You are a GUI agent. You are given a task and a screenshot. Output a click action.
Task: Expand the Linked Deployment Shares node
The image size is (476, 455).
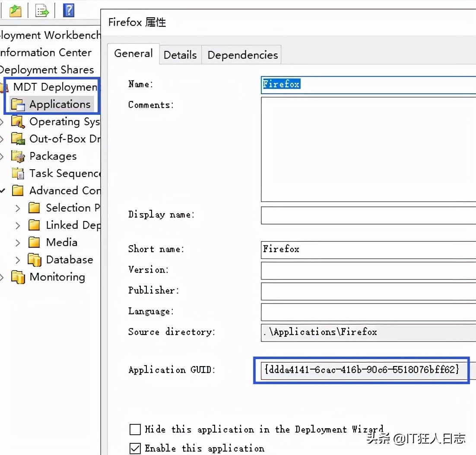coord(18,225)
